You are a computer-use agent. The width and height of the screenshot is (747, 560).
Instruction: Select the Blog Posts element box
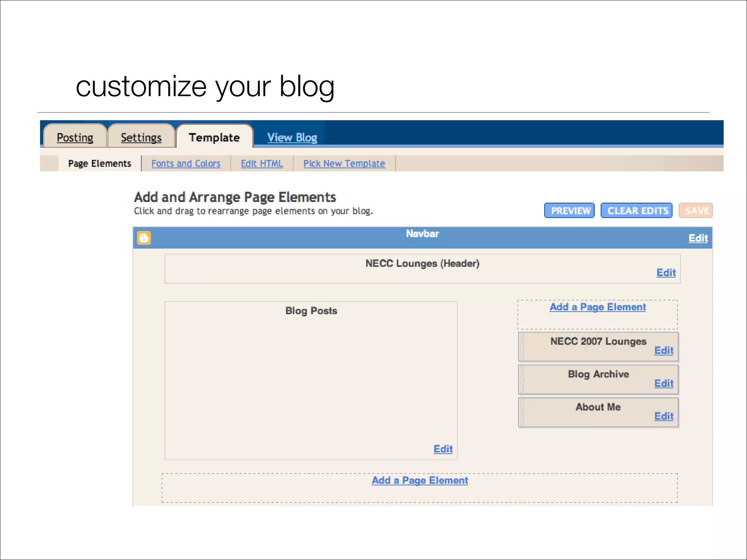pos(311,380)
